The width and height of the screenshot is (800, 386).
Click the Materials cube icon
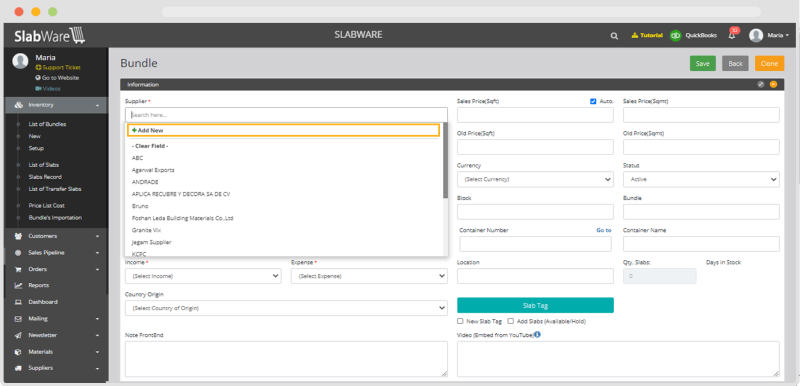click(x=18, y=352)
